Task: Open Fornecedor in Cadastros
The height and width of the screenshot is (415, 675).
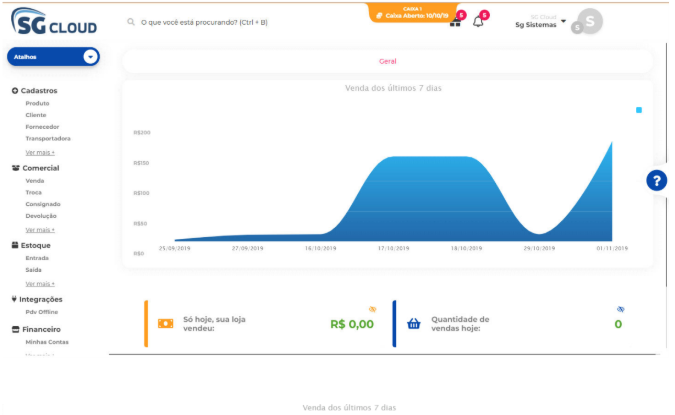Action: coord(42,127)
